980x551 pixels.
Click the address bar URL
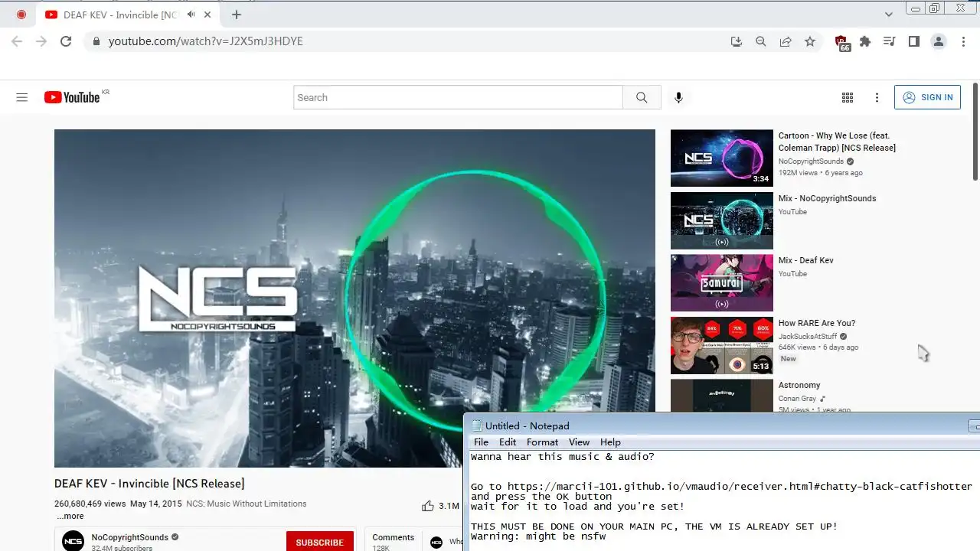point(206,41)
